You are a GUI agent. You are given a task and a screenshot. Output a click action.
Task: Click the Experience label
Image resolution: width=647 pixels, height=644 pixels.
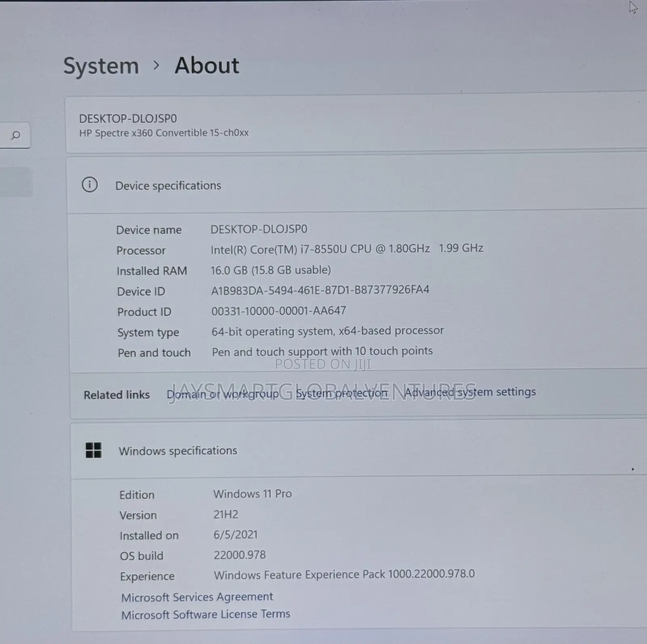[x=148, y=576]
